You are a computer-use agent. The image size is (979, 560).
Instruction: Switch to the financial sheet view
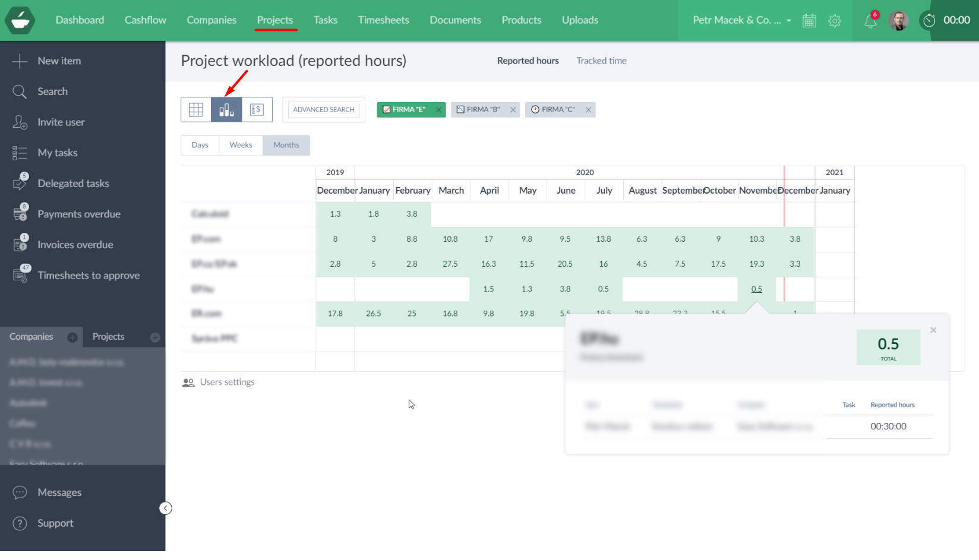click(257, 110)
